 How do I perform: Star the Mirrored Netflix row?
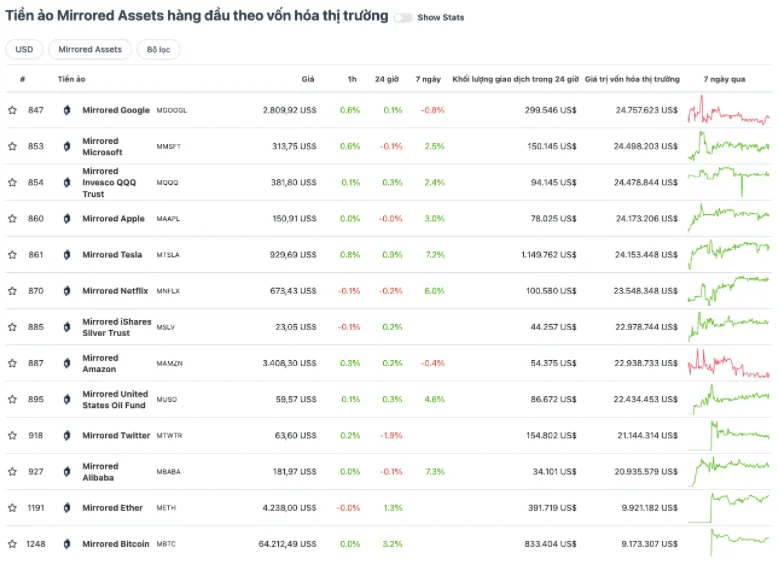coord(12,291)
